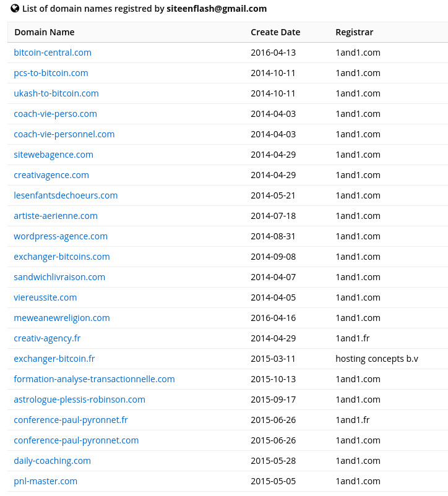Visit sandwichlivraison.com domain link
The image size is (448, 496).
click(59, 277)
